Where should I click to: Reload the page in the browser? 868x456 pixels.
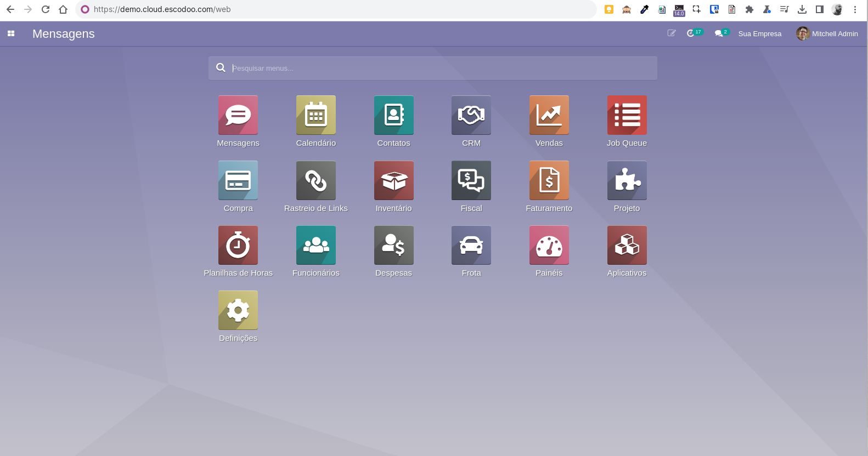click(46, 9)
